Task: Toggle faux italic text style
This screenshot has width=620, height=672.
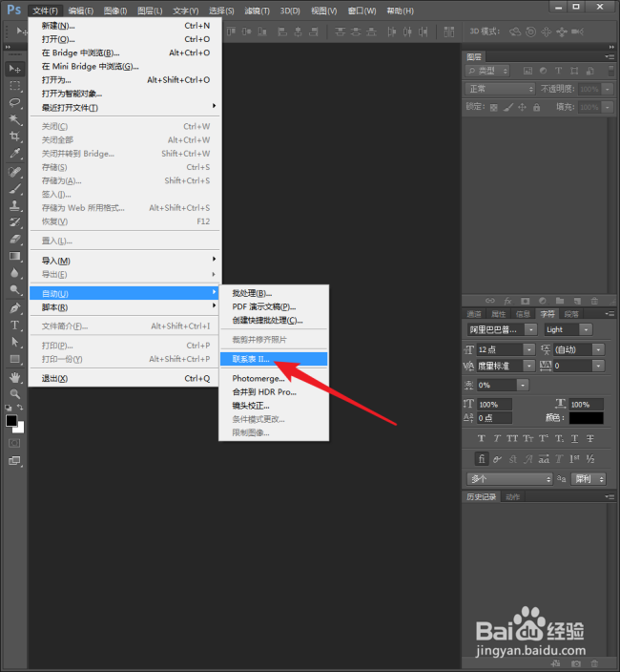Action: click(497, 438)
